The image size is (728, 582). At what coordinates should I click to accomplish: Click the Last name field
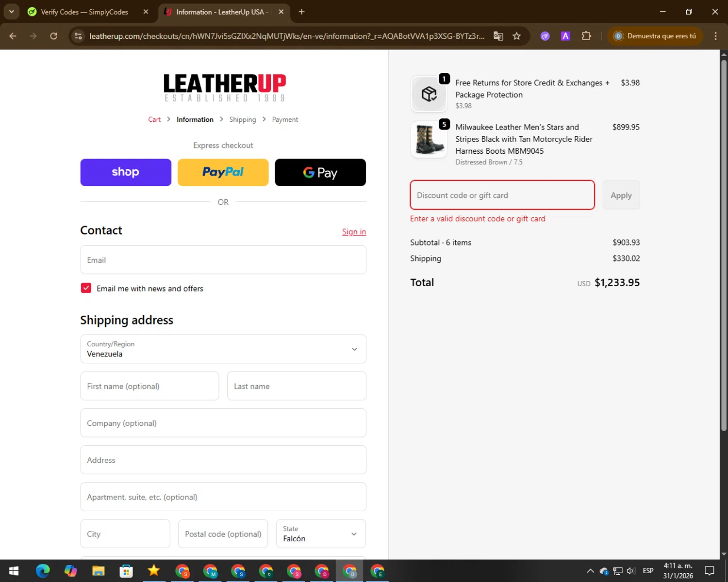[297, 386]
